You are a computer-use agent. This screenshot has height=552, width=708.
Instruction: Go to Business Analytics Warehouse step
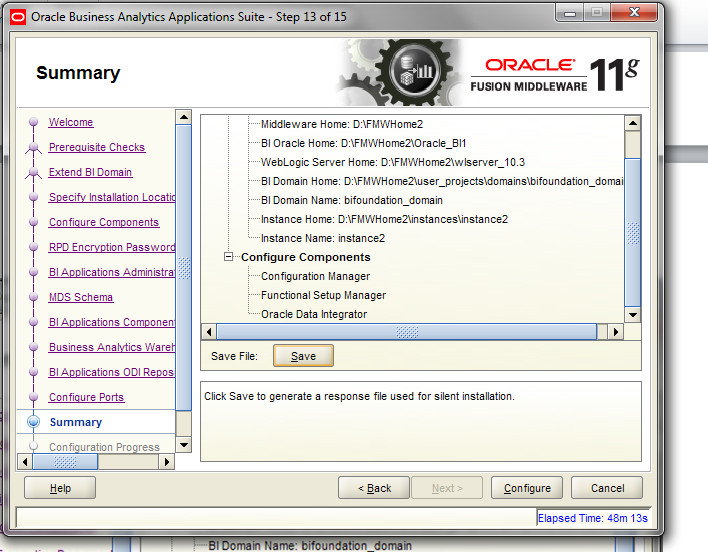[x=112, y=347]
